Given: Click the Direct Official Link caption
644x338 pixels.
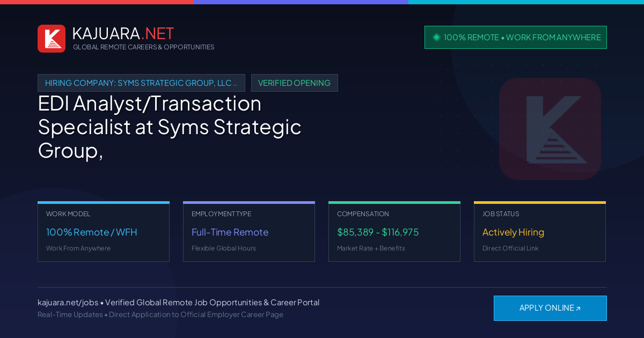Looking at the screenshot, I should click(510, 248).
